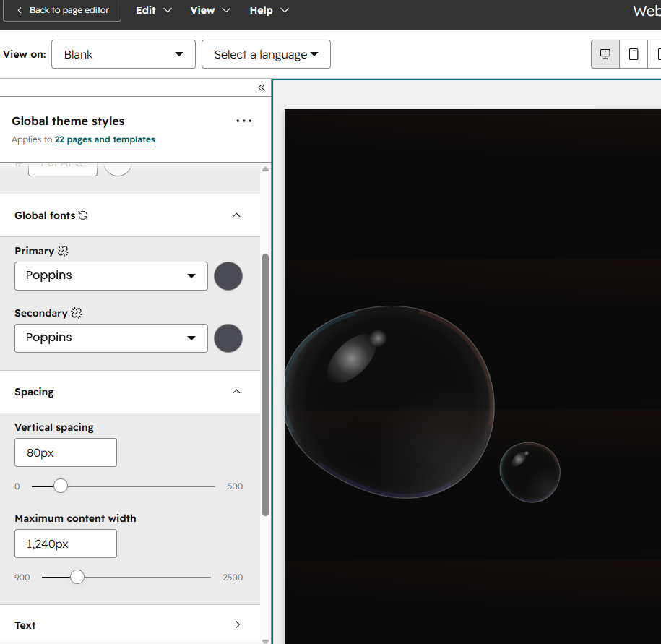
Task: Click Back to page editor button
Action: [x=62, y=10]
